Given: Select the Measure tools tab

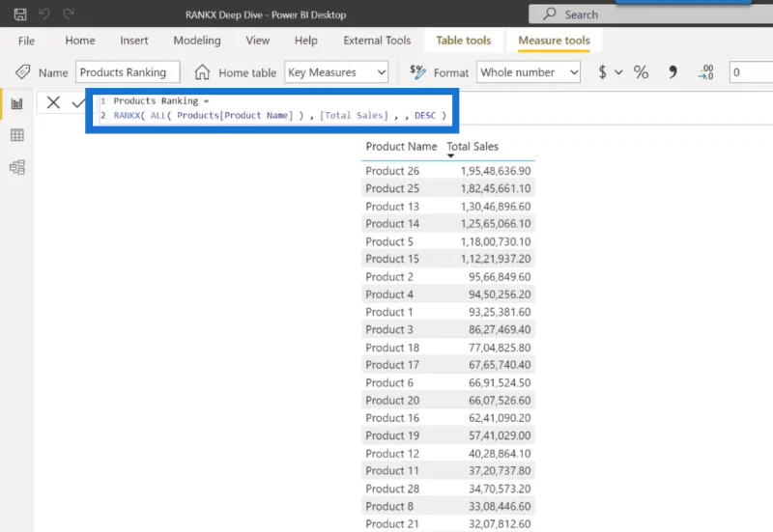Looking at the screenshot, I should [x=554, y=41].
